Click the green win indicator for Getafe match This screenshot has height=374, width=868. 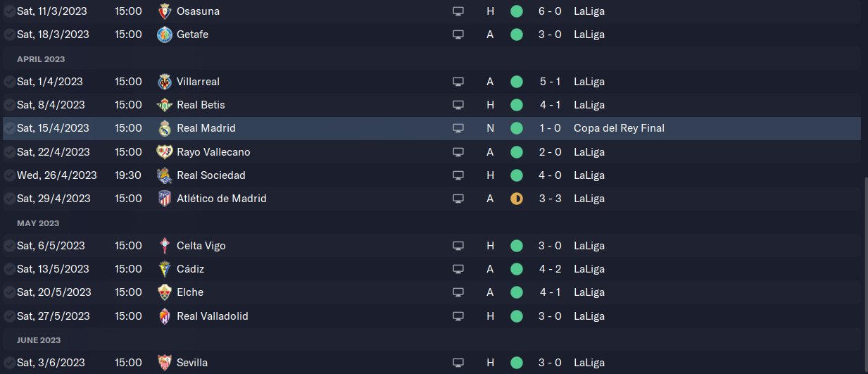(517, 35)
